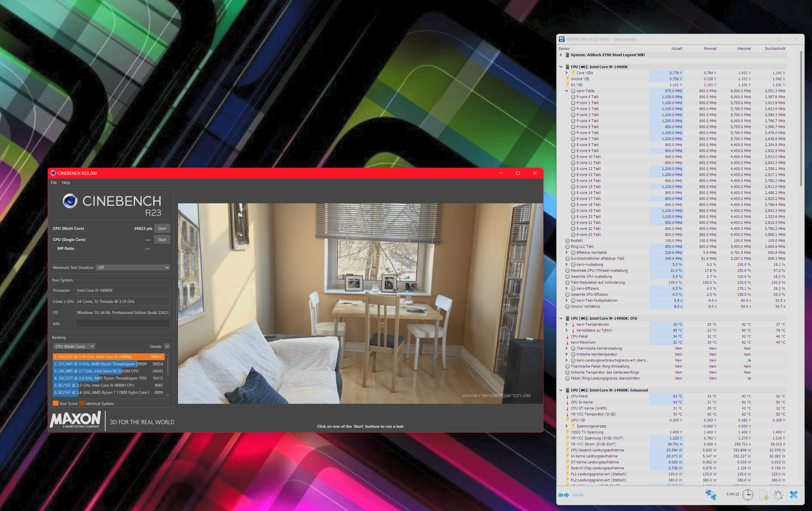This screenshot has height=511, width=812.
Task: Click the empty Info input field
Action: tap(123, 324)
